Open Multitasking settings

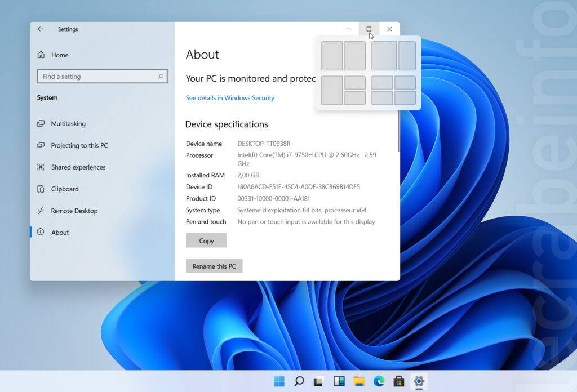pos(61,123)
